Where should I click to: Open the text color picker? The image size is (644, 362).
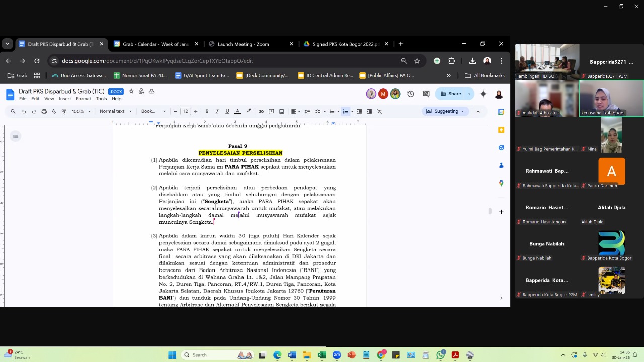[237, 111]
